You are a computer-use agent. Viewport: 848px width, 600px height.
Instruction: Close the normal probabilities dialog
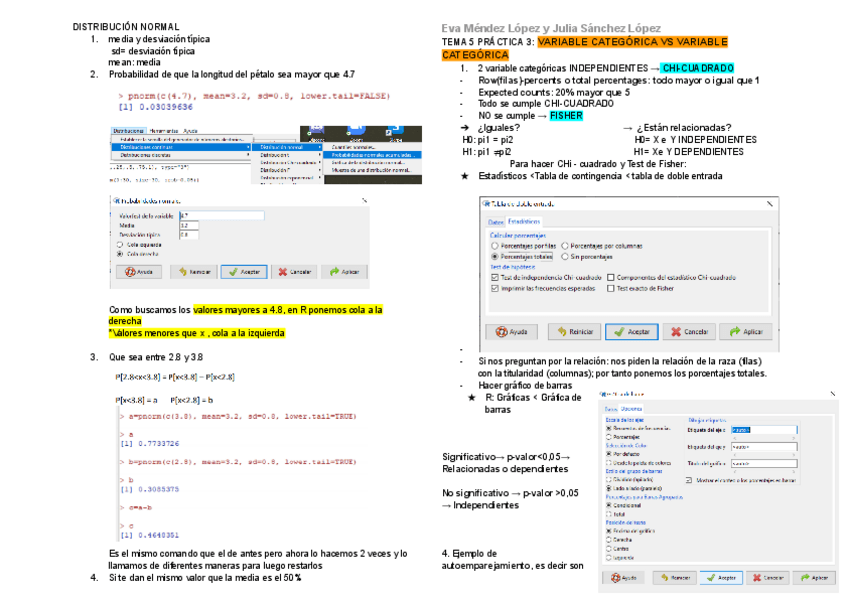(x=364, y=200)
